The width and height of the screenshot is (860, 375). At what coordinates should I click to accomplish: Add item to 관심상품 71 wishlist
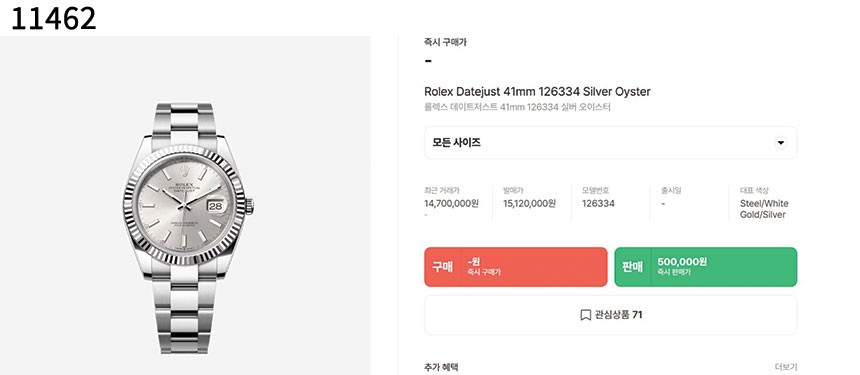pyautogui.click(x=610, y=315)
